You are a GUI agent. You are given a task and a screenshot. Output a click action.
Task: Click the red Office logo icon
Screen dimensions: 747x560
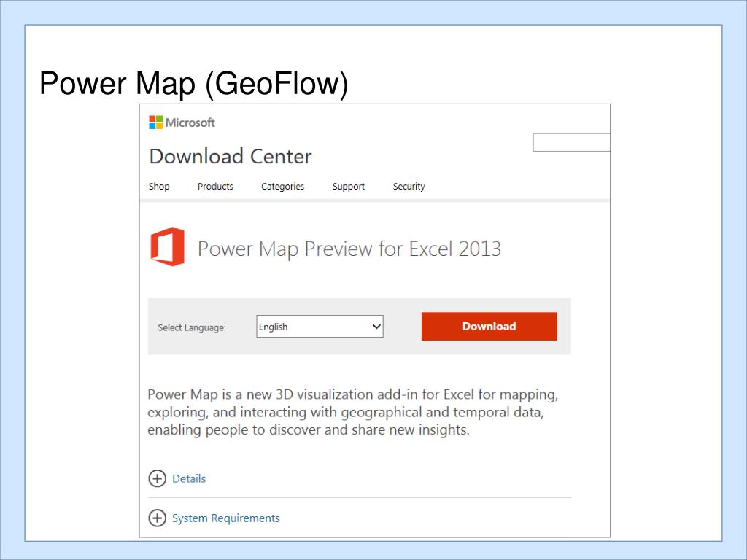(167, 246)
